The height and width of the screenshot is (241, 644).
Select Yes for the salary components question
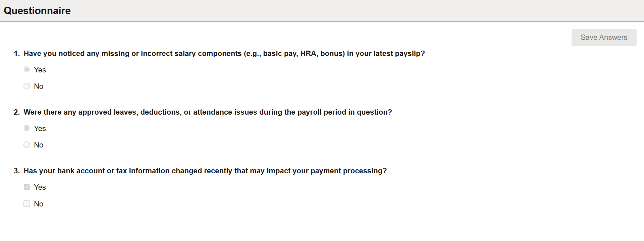click(x=27, y=69)
